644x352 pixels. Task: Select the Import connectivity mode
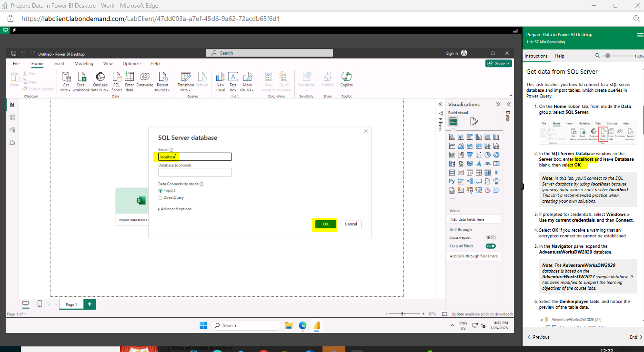(x=167, y=190)
